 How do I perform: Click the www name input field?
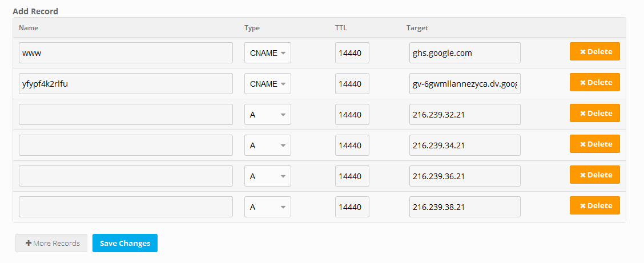pyautogui.click(x=126, y=53)
